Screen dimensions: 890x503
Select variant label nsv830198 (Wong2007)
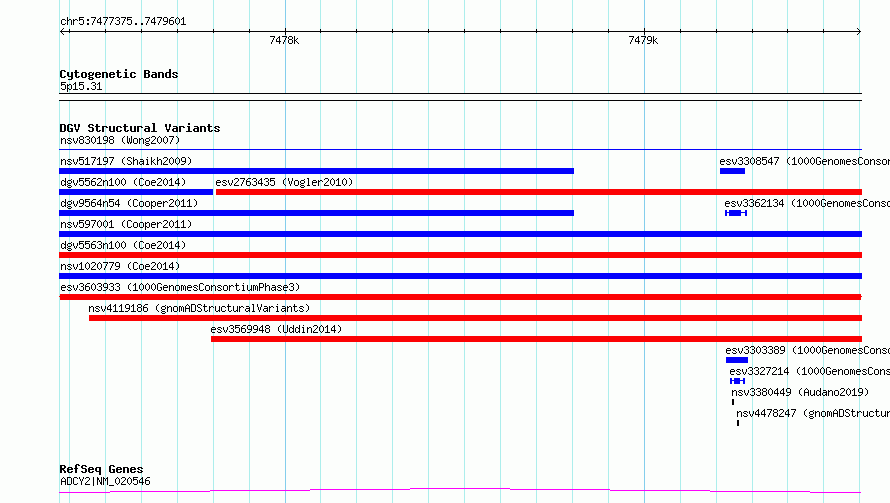coord(120,140)
